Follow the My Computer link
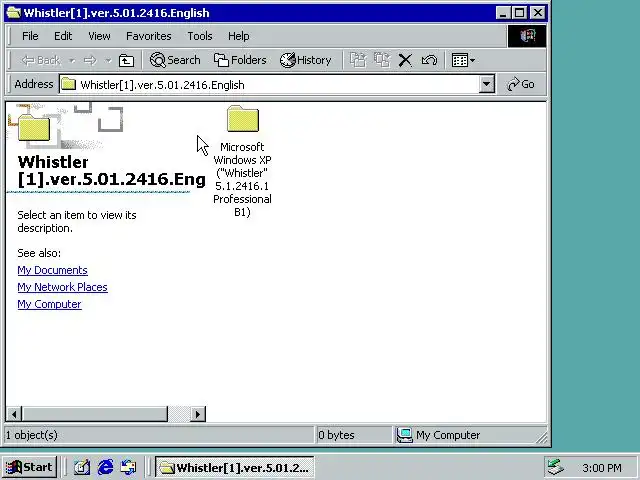This screenshot has height=480, width=640. tap(49, 304)
